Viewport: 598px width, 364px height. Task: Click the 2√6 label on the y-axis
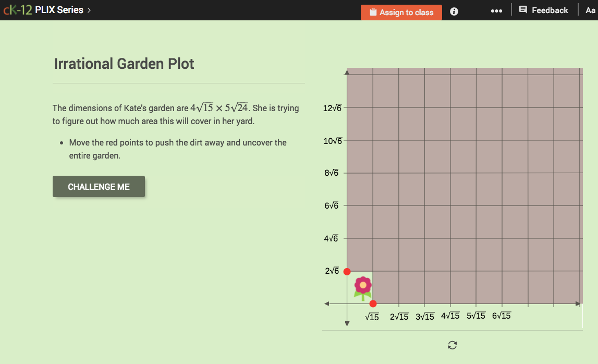(332, 271)
